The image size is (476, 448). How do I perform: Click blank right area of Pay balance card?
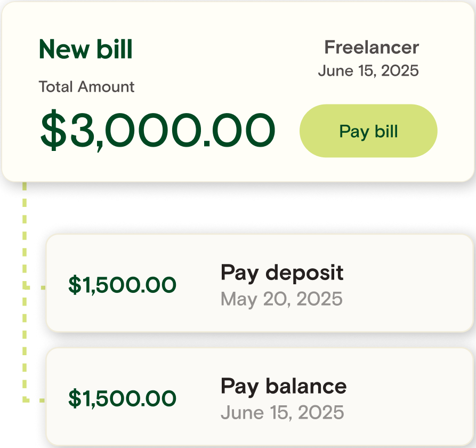click(410, 397)
